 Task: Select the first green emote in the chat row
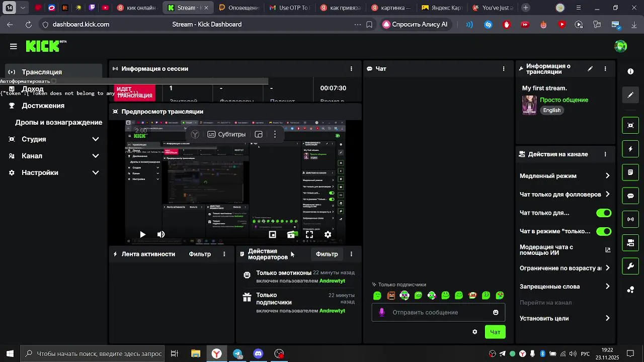click(x=377, y=296)
